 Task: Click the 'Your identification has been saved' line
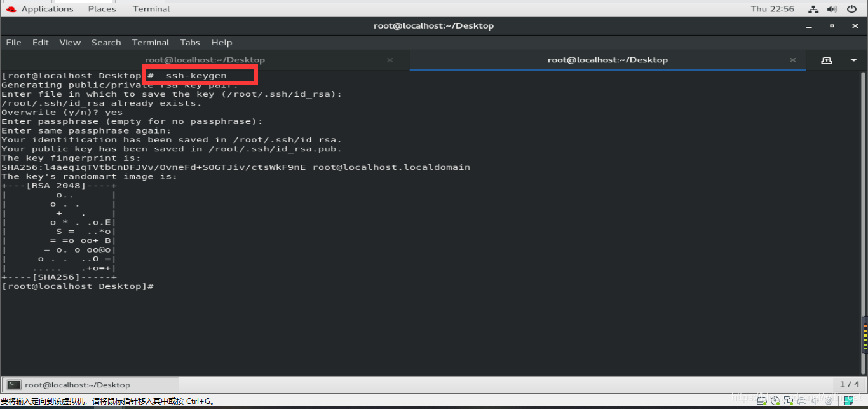172,140
